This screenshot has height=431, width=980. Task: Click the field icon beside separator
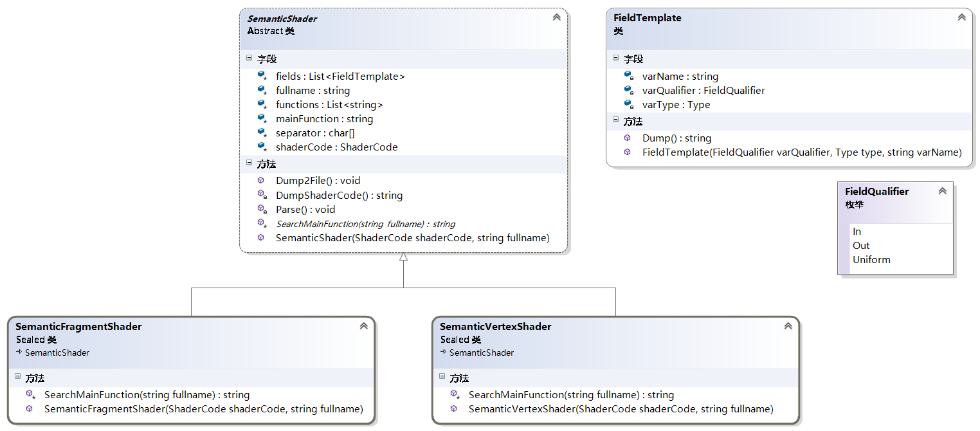tap(262, 133)
